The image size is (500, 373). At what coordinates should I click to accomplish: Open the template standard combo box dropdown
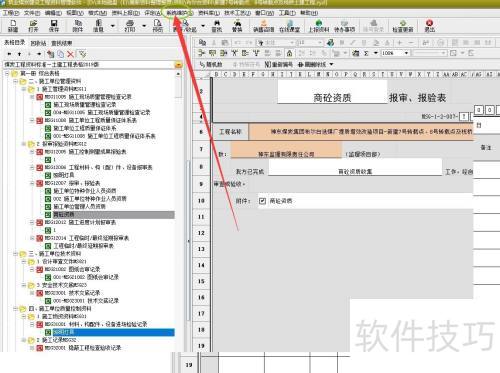click(178, 65)
